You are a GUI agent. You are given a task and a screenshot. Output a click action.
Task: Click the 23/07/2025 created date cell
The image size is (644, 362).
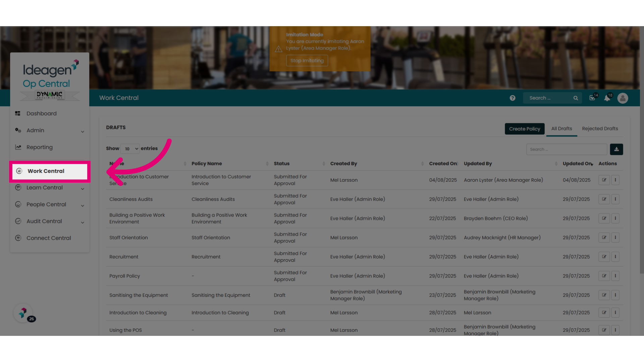[442, 295]
